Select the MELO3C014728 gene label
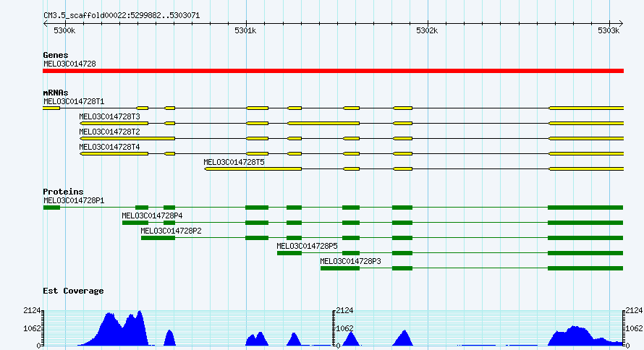Image resolution: width=644 pixels, height=350 pixels. click(x=69, y=64)
